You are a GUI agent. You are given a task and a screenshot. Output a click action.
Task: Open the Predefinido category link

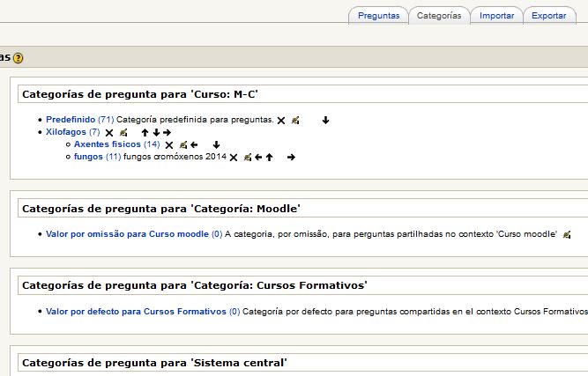click(71, 120)
